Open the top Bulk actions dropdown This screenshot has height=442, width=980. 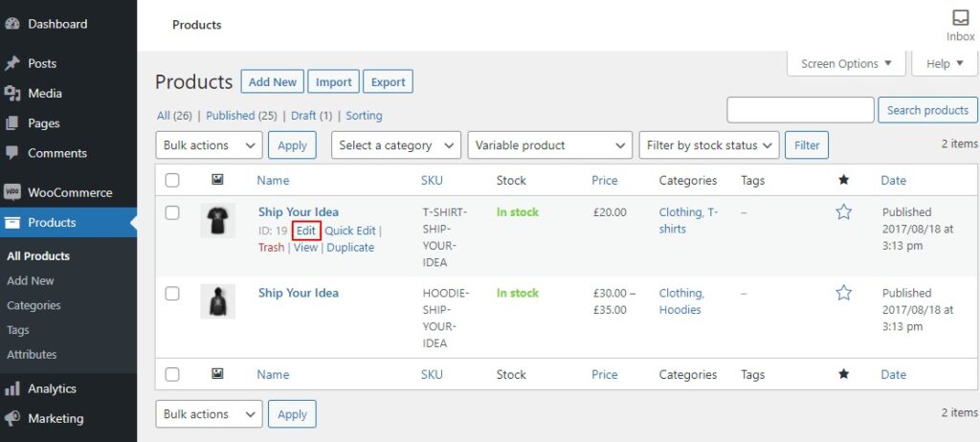click(209, 145)
